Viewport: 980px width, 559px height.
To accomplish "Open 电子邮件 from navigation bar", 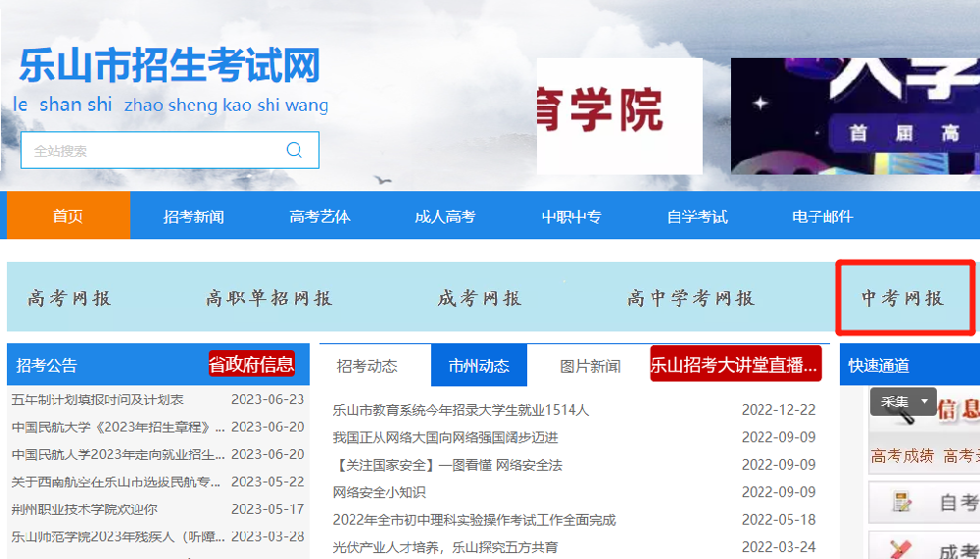I will point(821,216).
